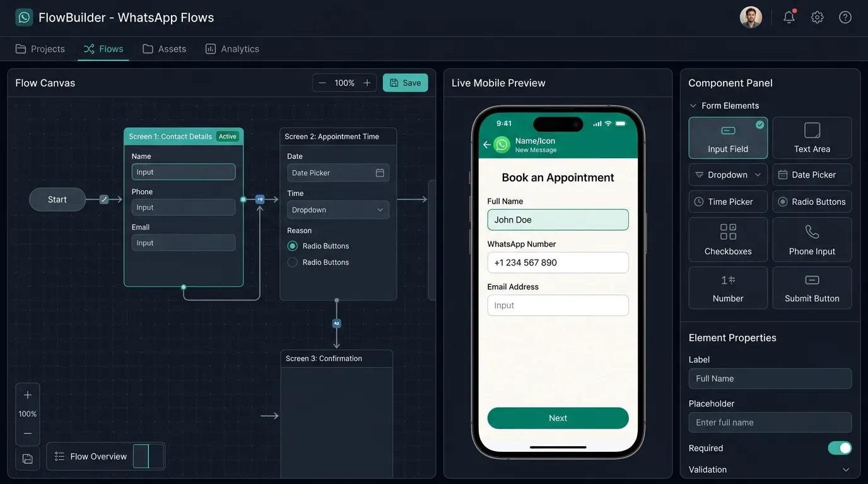
Task: Zoom out with vertical canvas minus button
Action: point(28,434)
